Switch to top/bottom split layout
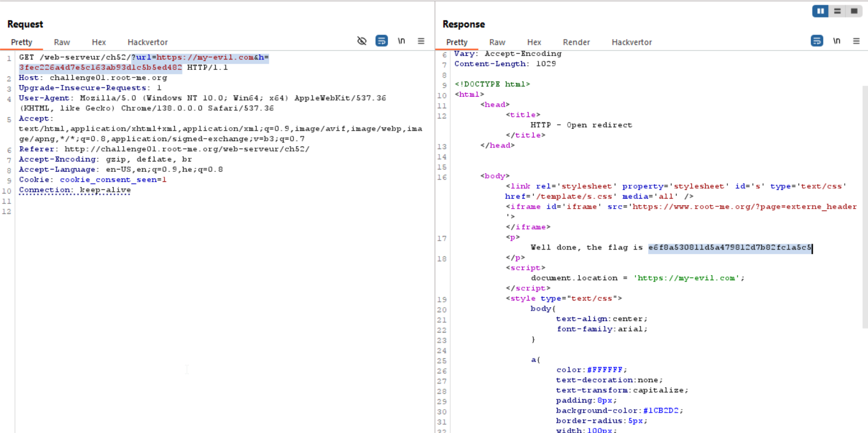The width and height of the screenshot is (868, 433). pos(837,11)
